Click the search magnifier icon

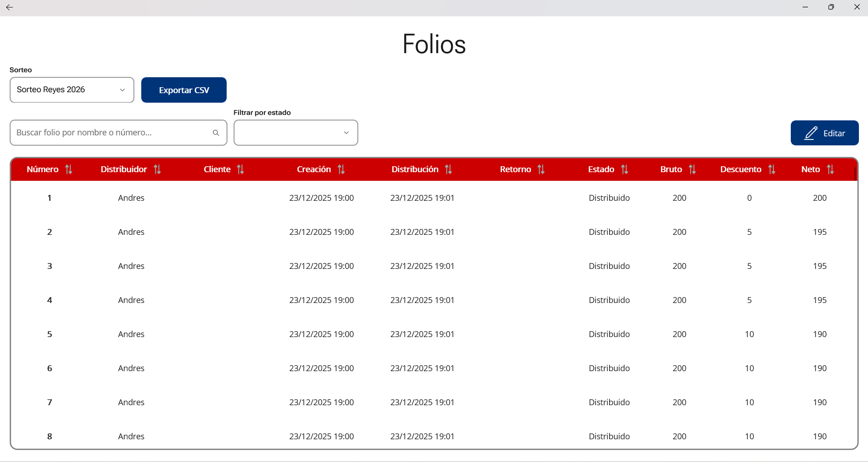pos(216,133)
